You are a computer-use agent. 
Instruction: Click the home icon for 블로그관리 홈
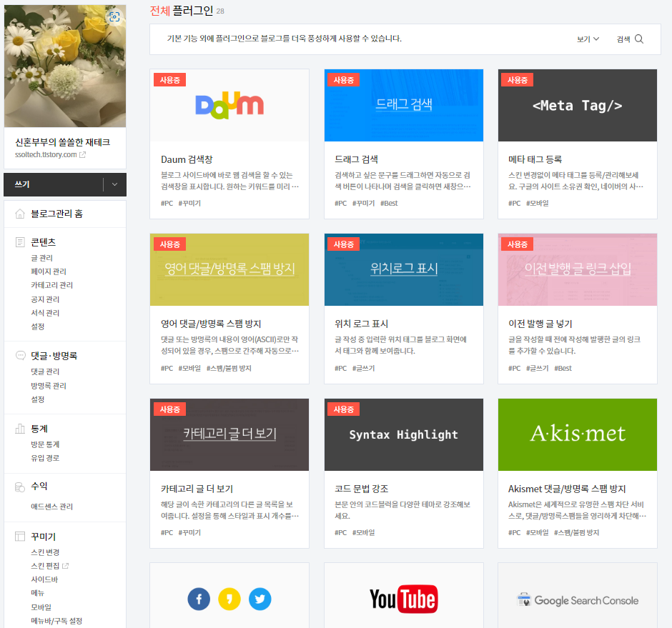20,214
